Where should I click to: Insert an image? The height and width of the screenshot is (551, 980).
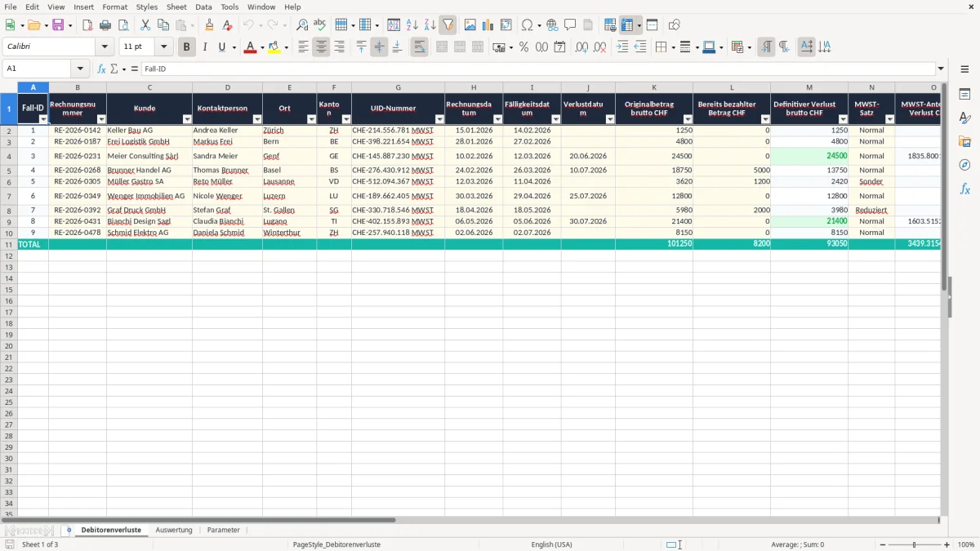[x=470, y=25]
